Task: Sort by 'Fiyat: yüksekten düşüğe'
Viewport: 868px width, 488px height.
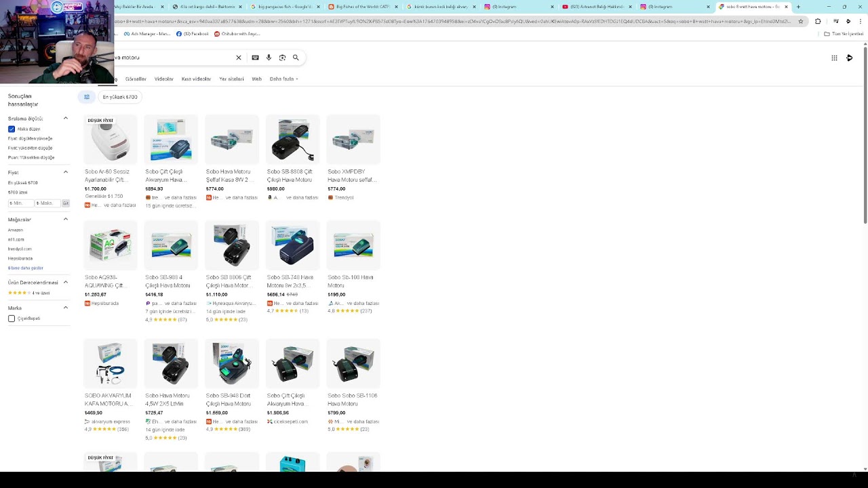Action: 30,148
